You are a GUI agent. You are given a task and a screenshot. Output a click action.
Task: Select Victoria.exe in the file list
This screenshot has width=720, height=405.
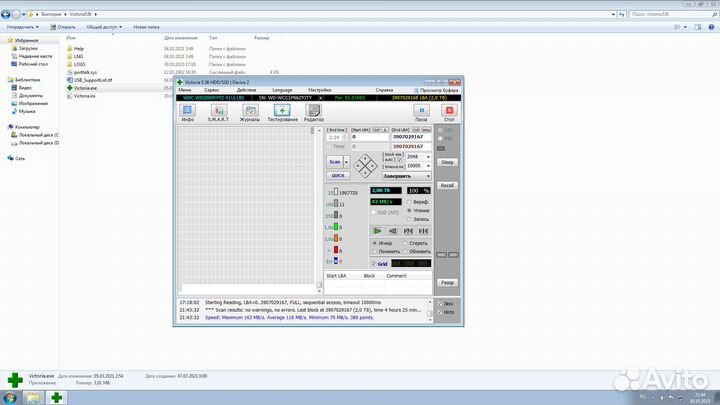(85, 88)
